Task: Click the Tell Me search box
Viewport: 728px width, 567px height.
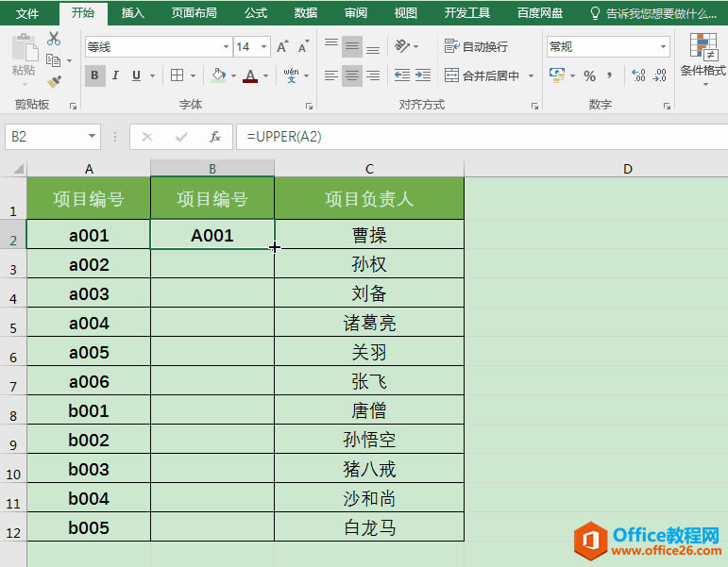Action: tap(653, 13)
